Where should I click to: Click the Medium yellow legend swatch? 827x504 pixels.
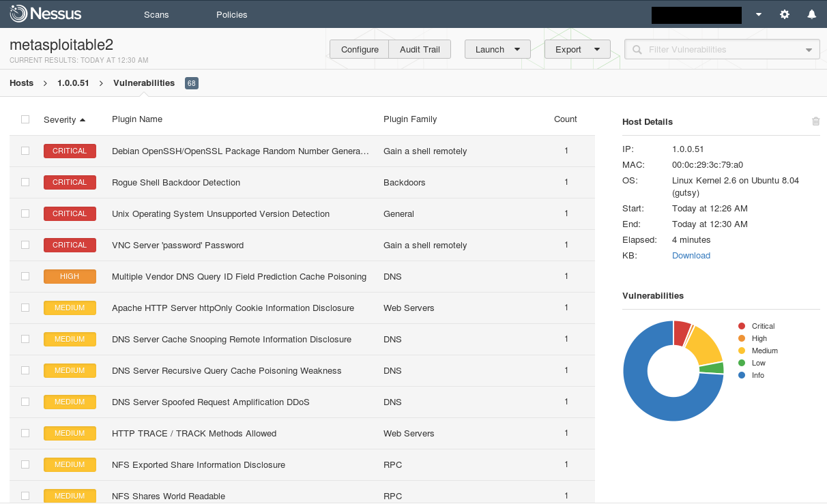point(742,351)
